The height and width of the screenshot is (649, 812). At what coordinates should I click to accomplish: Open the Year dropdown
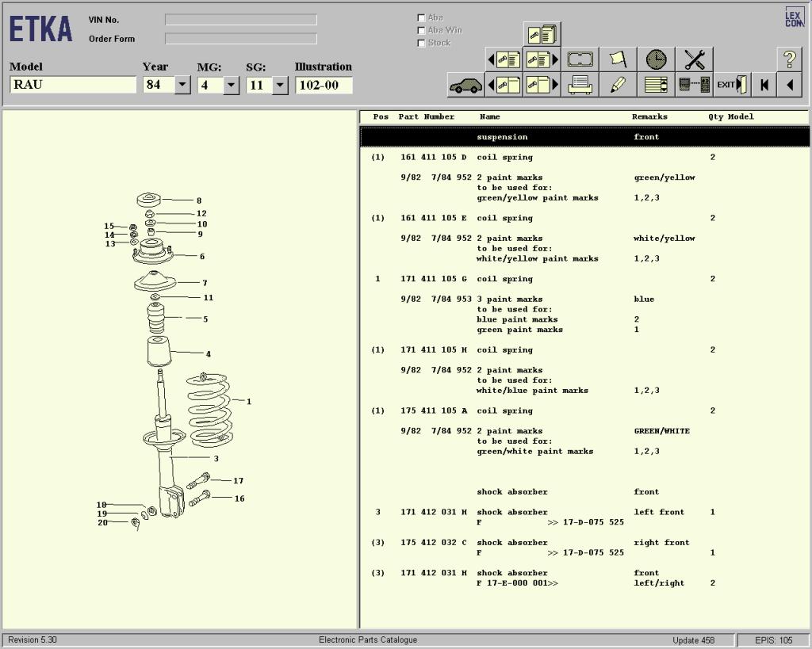pyautogui.click(x=182, y=85)
